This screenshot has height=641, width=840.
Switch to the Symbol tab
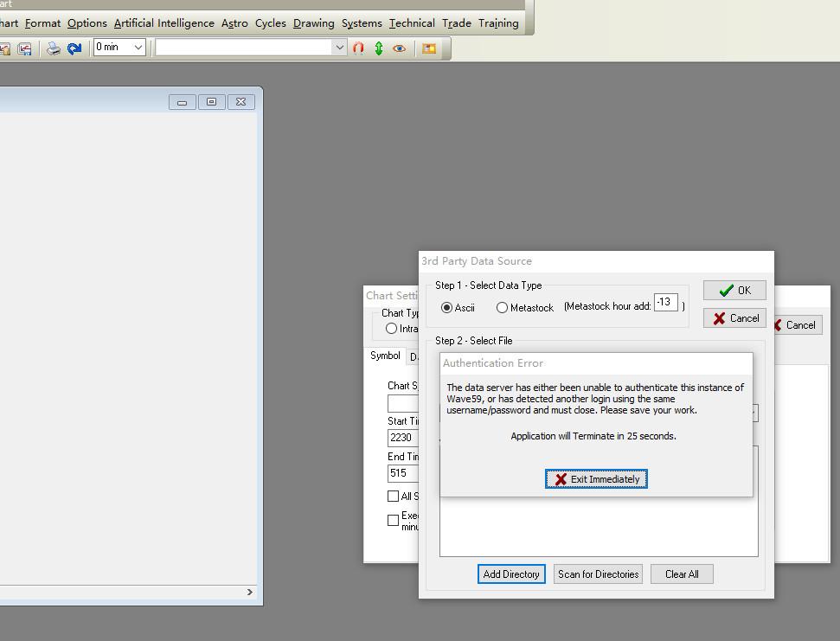(385, 356)
